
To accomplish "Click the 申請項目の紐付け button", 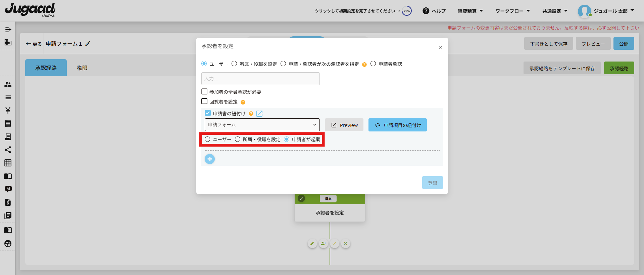I will click(397, 125).
